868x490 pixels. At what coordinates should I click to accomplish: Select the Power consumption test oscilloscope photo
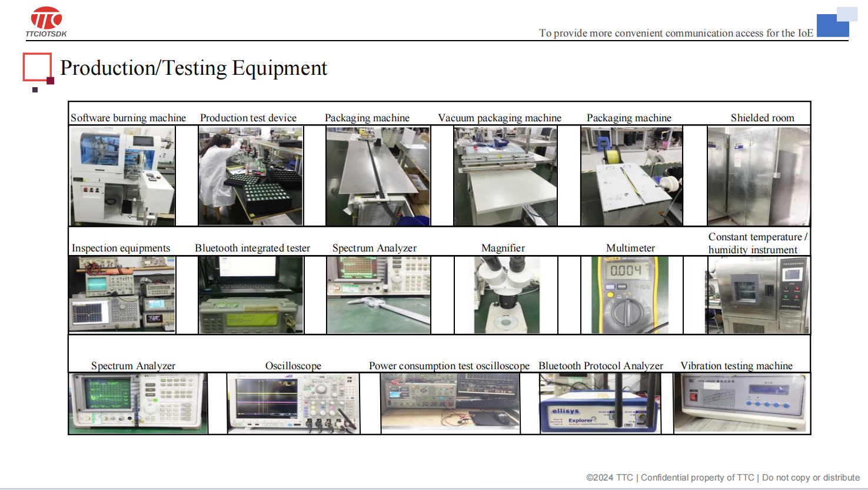point(450,403)
